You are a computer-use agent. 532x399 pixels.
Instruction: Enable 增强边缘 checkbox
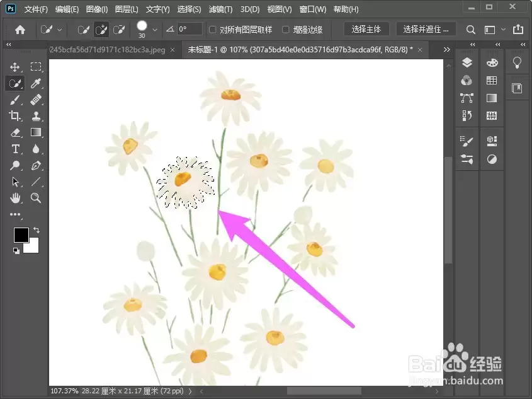pyautogui.click(x=286, y=30)
